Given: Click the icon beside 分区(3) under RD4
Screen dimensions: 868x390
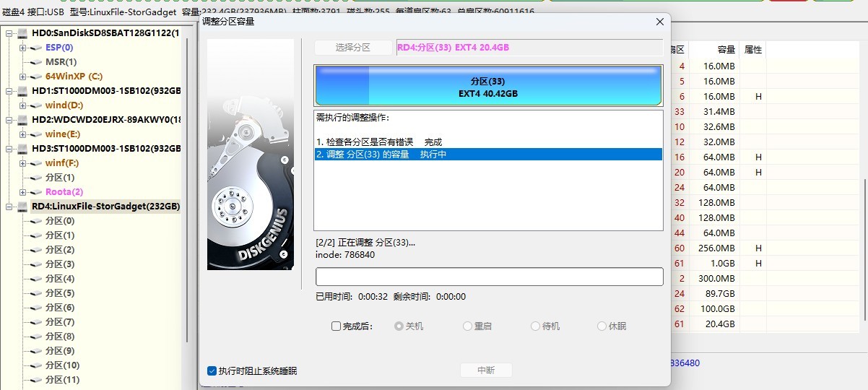Looking at the screenshot, I should [37, 264].
